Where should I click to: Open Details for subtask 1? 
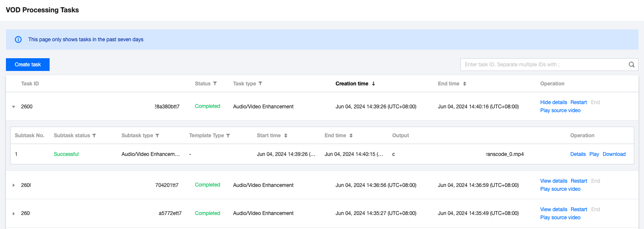pyautogui.click(x=578, y=154)
